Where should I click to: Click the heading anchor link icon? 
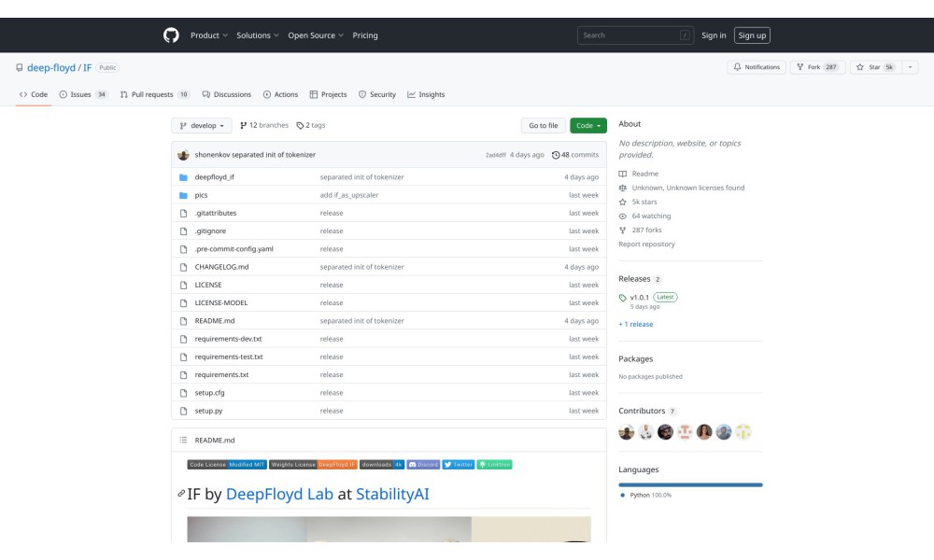(x=181, y=494)
